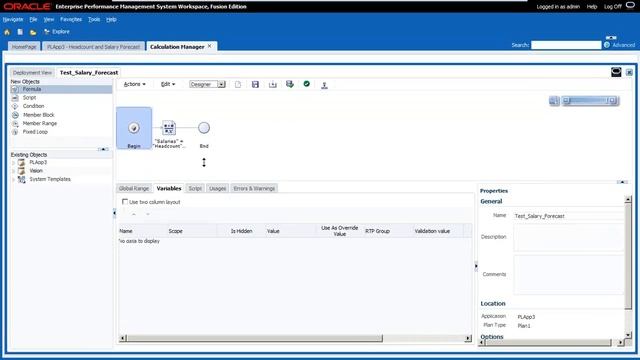Click the Search input field
The image size is (640, 360).
tap(566, 45)
